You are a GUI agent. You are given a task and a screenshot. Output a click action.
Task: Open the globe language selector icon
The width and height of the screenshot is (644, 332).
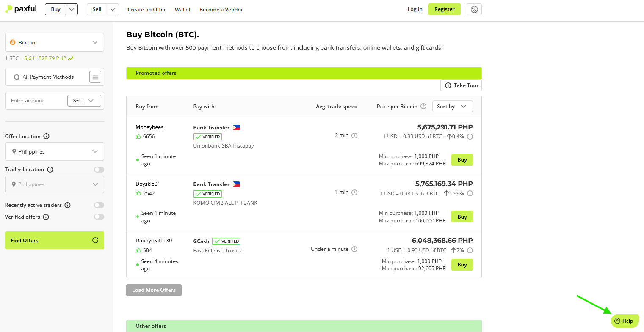tap(474, 9)
